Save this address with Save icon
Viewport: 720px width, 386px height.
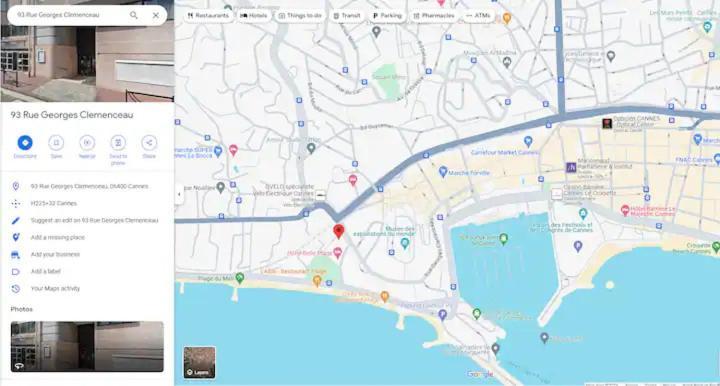[56, 143]
